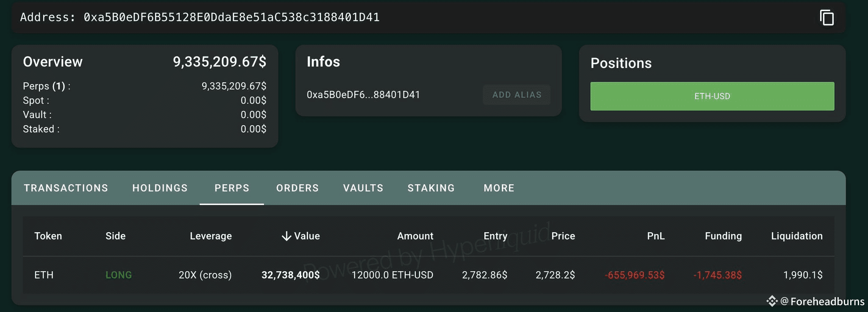Click the Amount column header
The image size is (868, 312).
coord(415,236)
